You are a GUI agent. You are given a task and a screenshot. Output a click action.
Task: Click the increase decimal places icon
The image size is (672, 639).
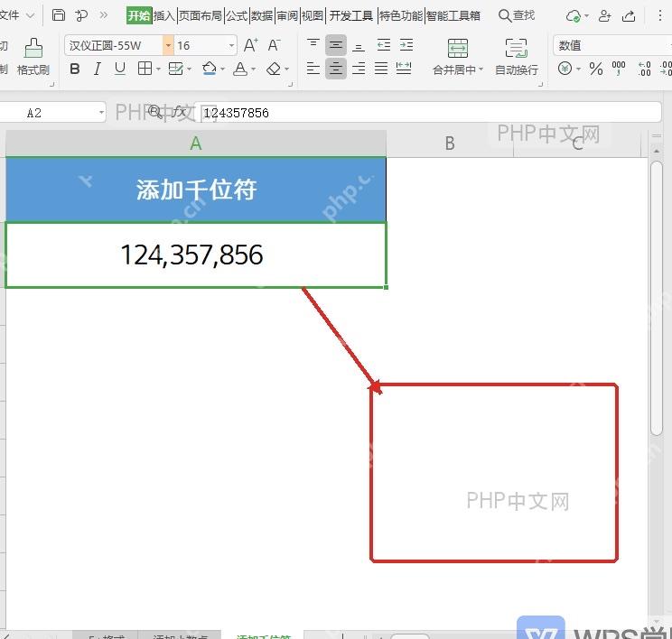click(x=644, y=69)
